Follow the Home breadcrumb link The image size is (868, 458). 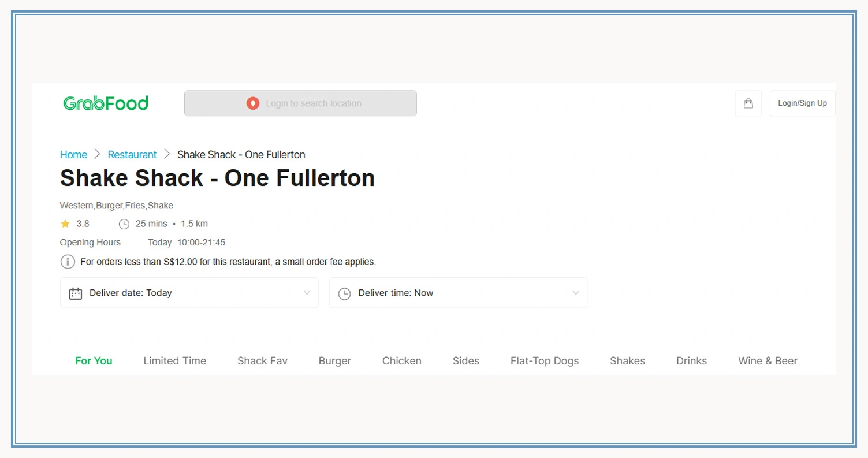click(x=73, y=155)
